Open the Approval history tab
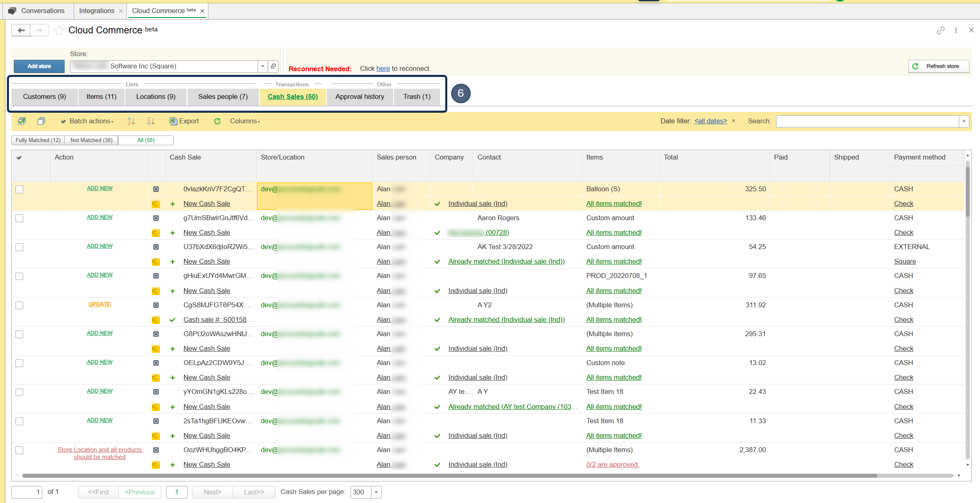980x503 pixels. (x=359, y=96)
